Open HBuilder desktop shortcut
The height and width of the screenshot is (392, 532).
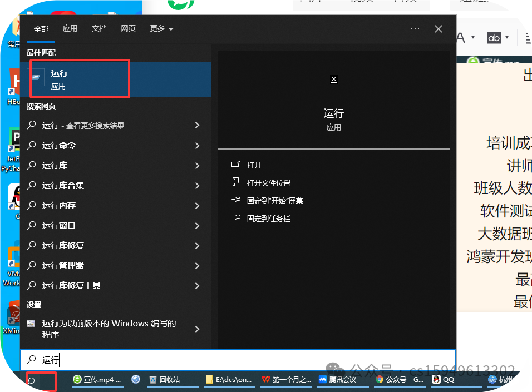click(13, 87)
